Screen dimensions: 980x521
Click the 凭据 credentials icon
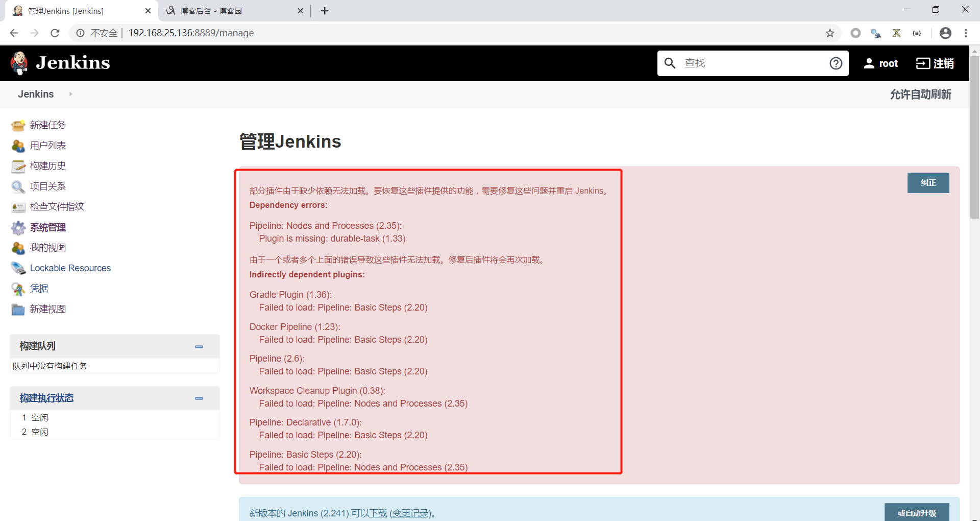tap(18, 289)
